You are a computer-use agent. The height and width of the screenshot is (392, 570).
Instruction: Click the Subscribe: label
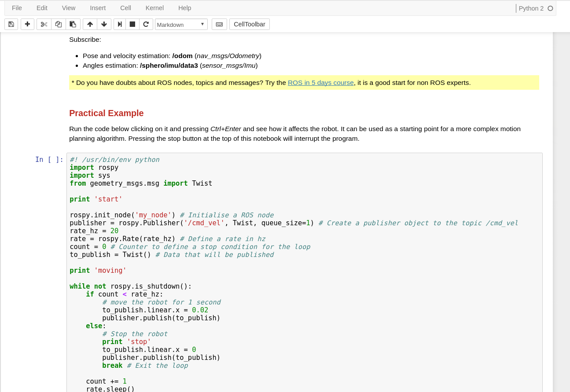click(85, 40)
